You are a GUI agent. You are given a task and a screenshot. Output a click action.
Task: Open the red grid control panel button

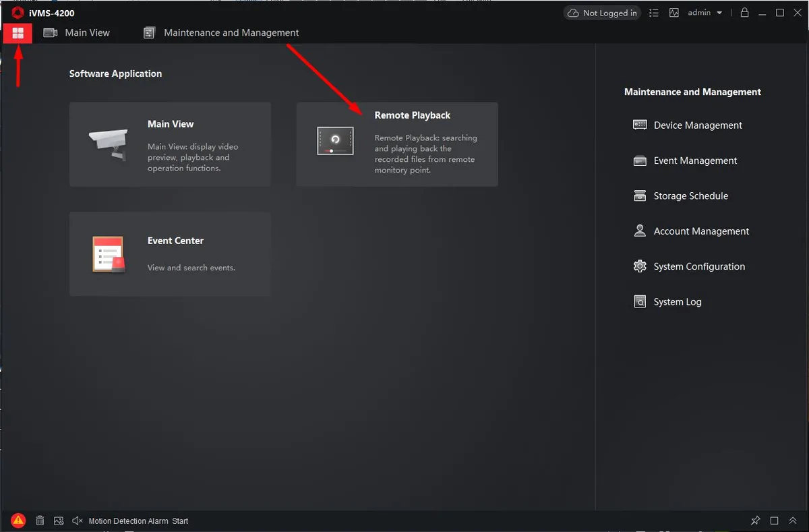click(x=18, y=32)
